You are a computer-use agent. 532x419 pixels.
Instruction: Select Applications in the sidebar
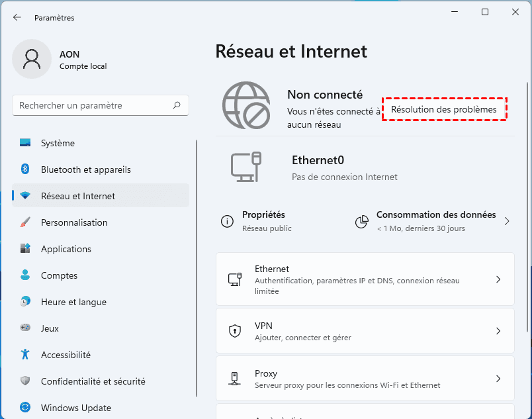66,249
